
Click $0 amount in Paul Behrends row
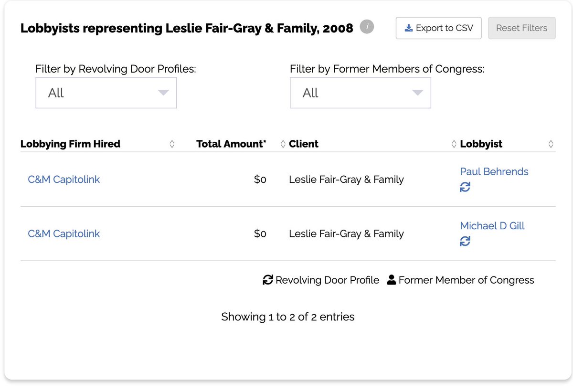(260, 180)
